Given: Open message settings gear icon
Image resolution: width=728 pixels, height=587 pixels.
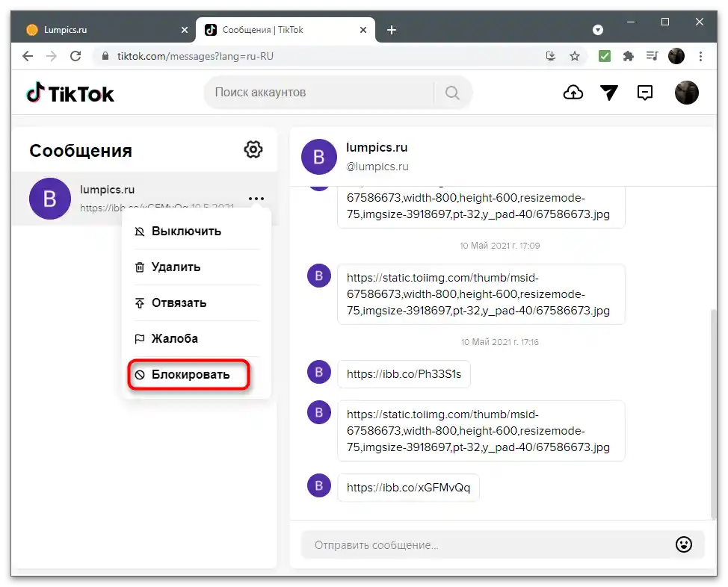Looking at the screenshot, I should [x=253, y=149].
